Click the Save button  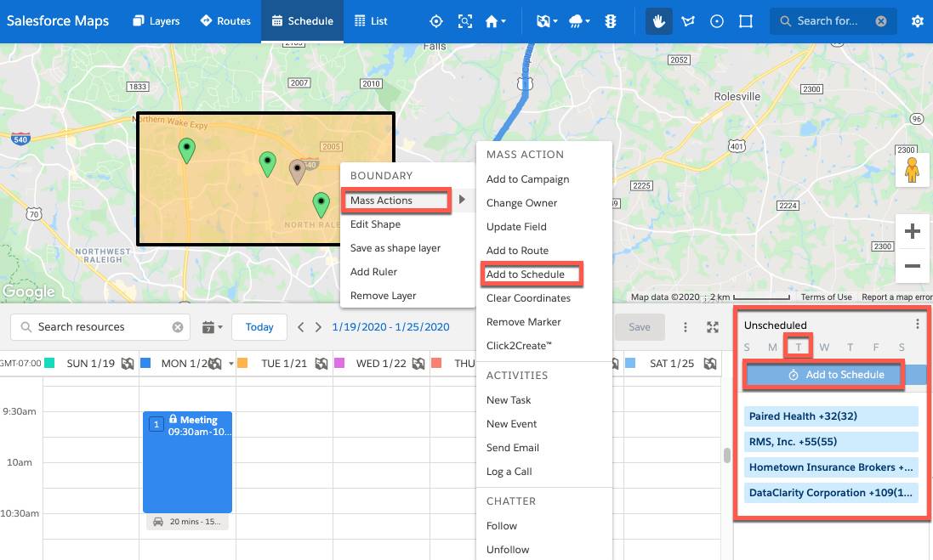point(640,327)
